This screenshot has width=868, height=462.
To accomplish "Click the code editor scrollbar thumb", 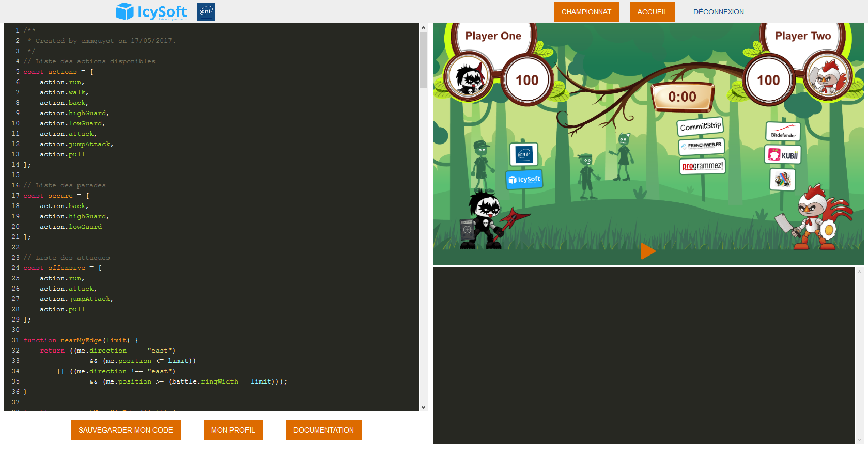I will point(423,60).
